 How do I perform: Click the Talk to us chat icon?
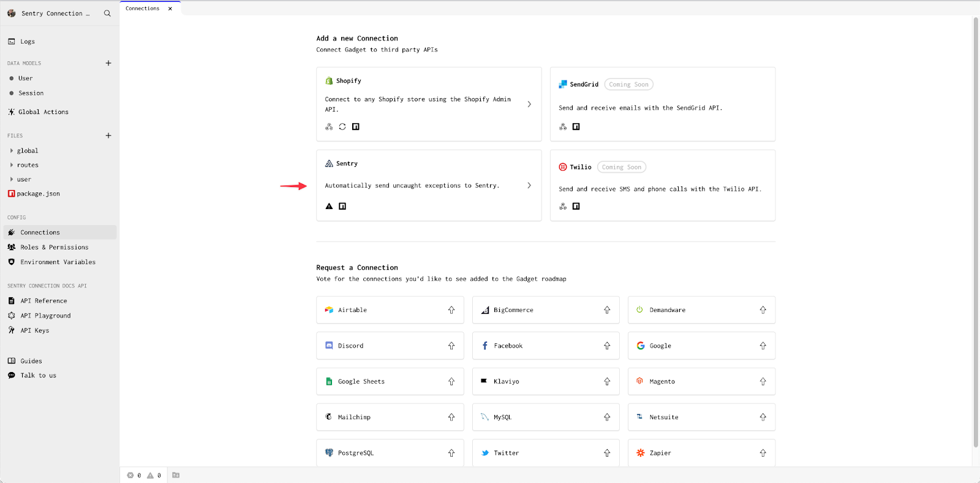click(12, 375)
